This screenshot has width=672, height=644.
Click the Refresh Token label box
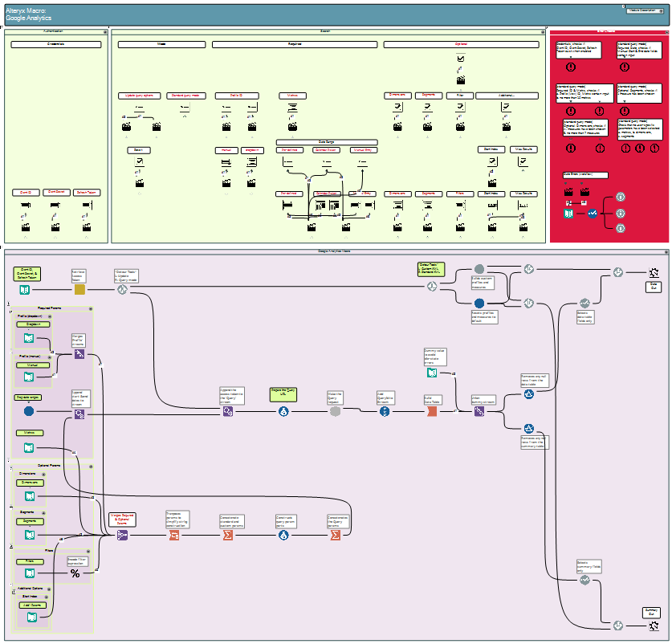[87, 193]
